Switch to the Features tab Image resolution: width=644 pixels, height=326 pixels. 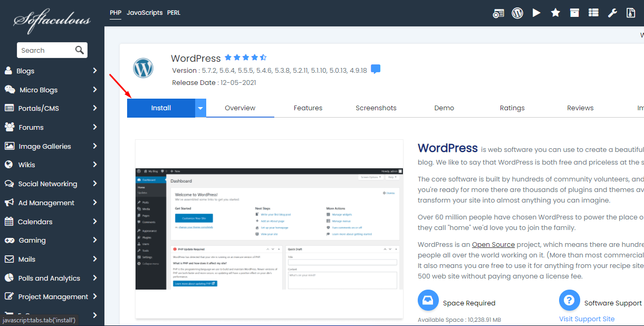(x=308, y=108)
